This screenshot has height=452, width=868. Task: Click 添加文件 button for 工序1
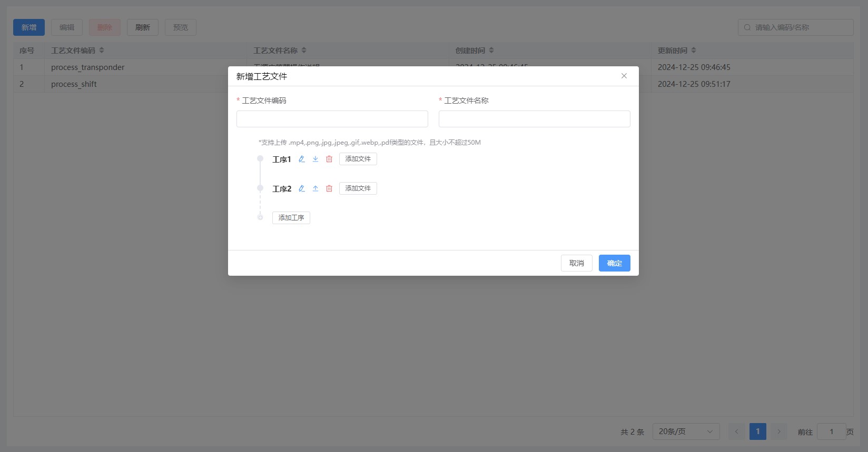tap(358, 159)
